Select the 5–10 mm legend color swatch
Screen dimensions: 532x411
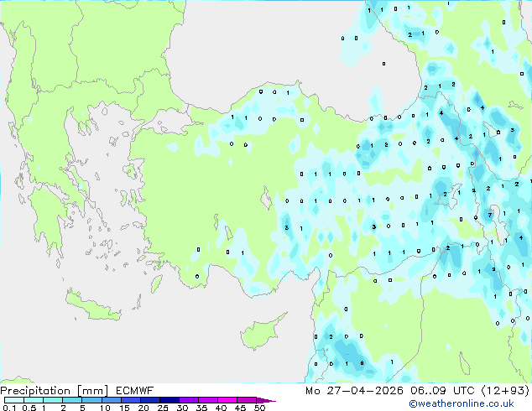click(92, 400)
